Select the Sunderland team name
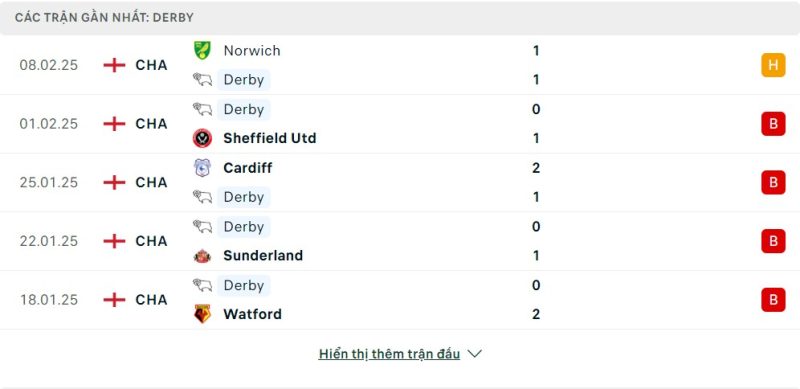This screenshot has width=800, height=389. point(263,256)
